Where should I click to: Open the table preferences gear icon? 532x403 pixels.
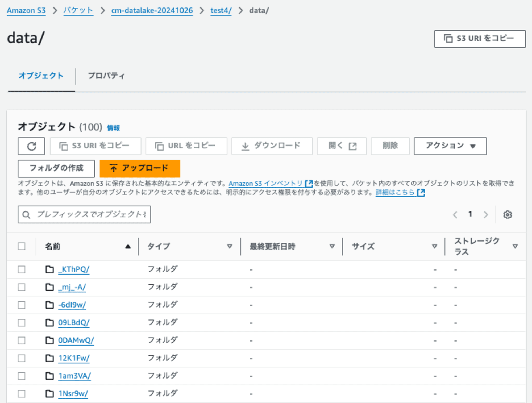(508, 214)
